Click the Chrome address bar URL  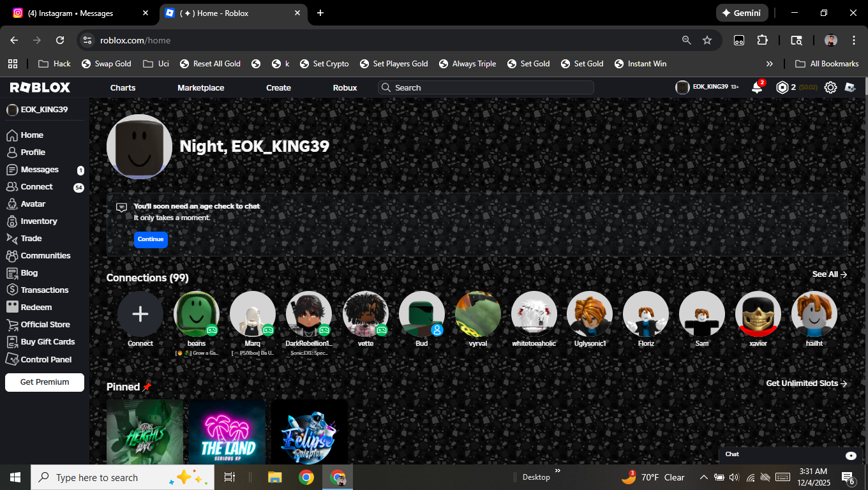pos(135,40)
